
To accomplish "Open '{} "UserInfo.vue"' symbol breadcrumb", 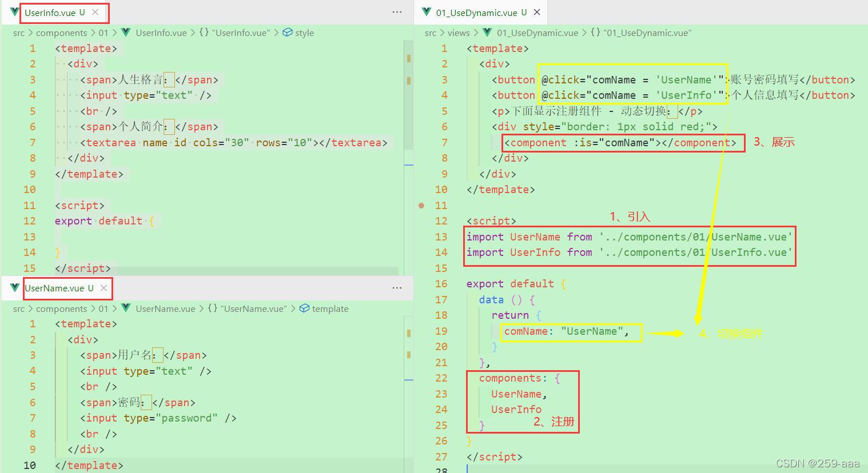I will coord(234,33).
